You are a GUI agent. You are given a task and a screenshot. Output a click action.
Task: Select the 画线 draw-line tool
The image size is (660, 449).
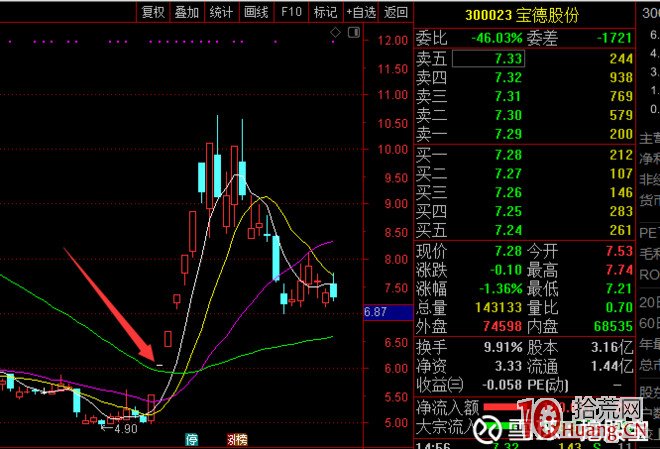click(x=256, y=11)
